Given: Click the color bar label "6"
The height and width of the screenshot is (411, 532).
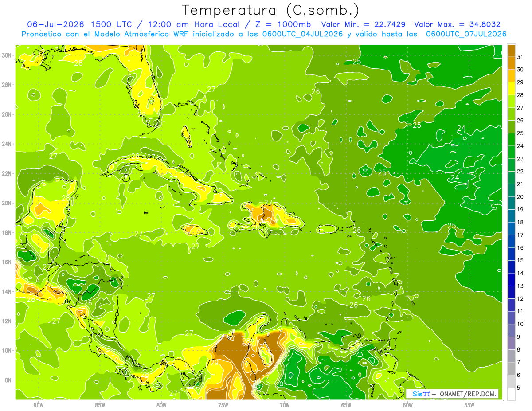Looking at the screenshot, I should pyautogui.click(x=519, y=375).
